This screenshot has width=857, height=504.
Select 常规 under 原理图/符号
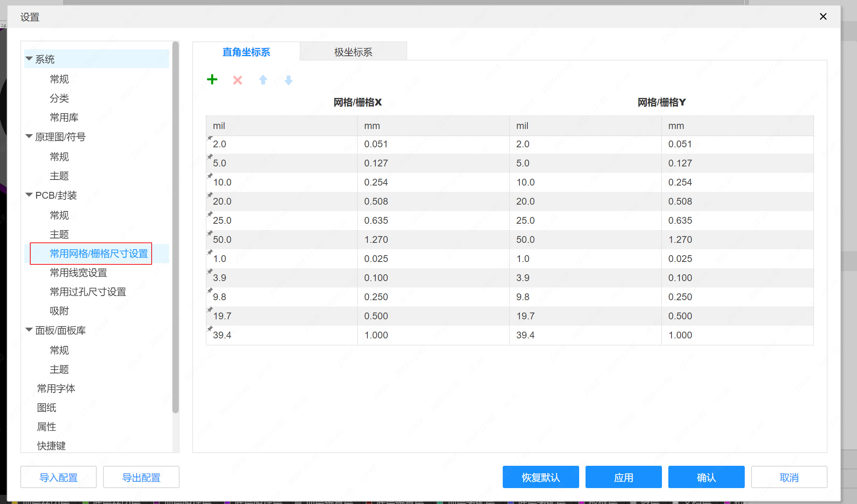pos(59,157)
